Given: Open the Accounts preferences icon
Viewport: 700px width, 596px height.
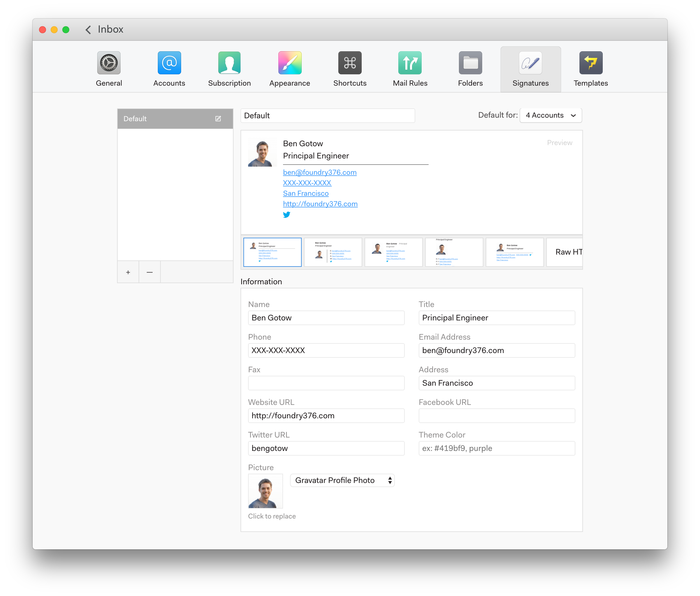Looking at the screenshot, I should (x=169, y=63).
